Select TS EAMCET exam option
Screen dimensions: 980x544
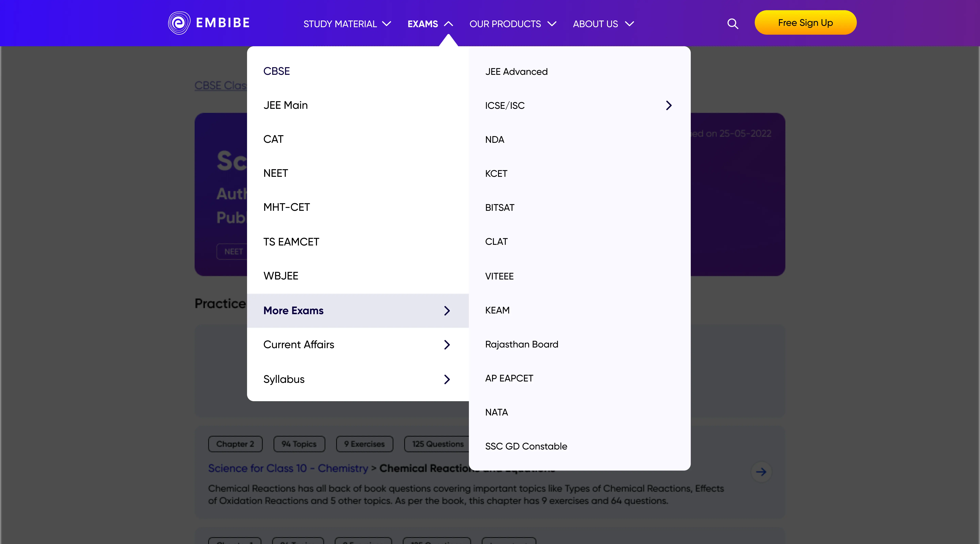pos(291,242)
